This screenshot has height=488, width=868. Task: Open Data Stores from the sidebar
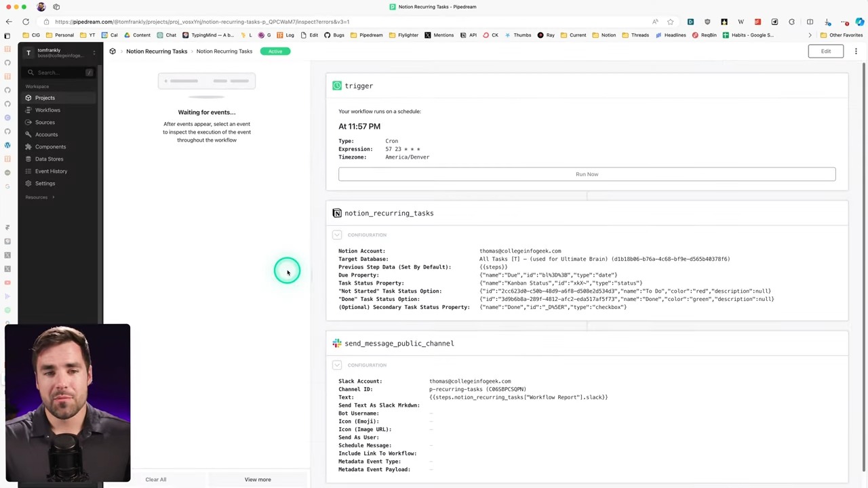49,159
